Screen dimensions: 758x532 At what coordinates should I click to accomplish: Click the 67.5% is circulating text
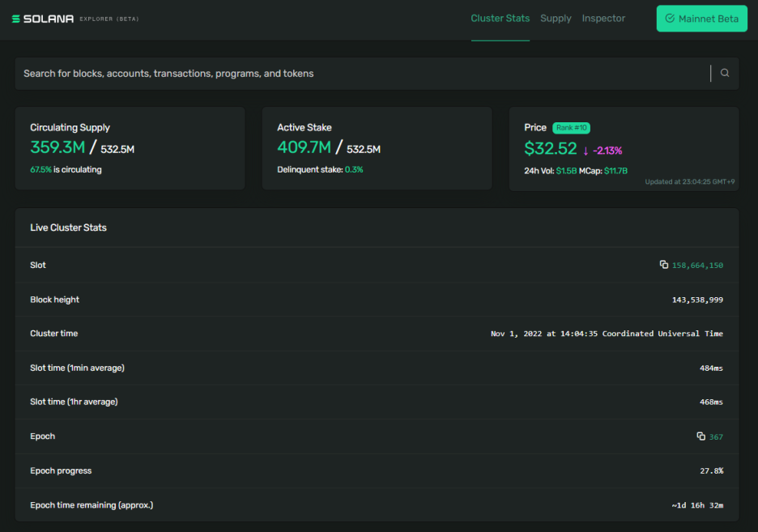click(x=66, y=169)
